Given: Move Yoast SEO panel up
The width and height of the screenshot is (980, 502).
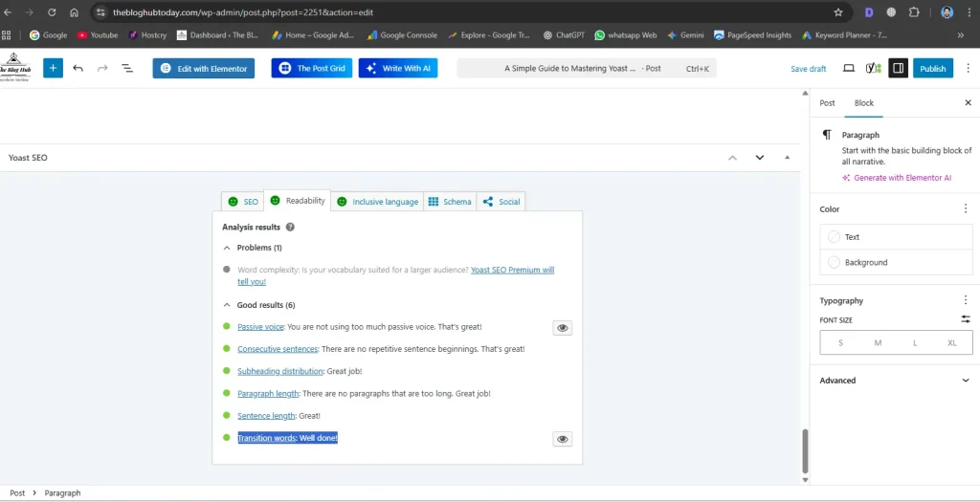Looking at the screenshot, I should 732,158.
